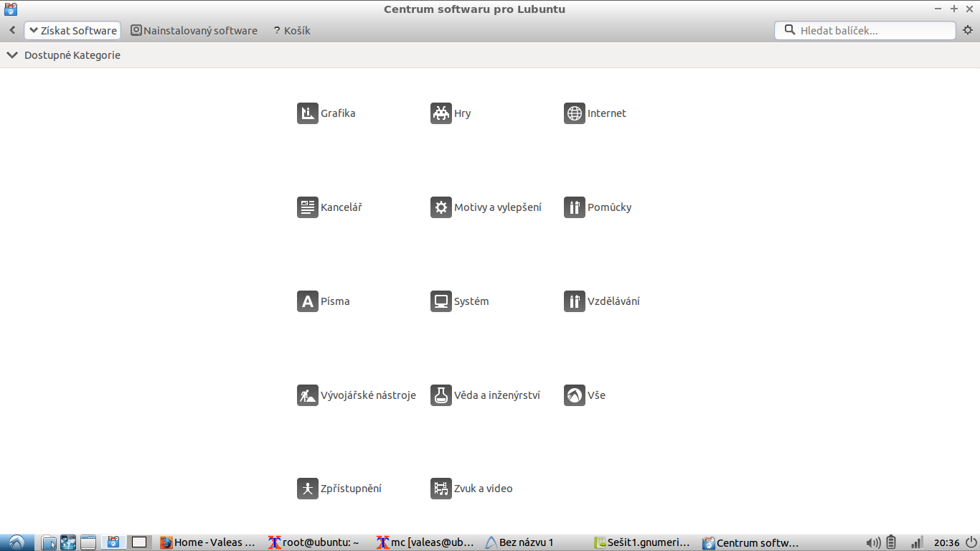
Task: Switch to the mc valeas terminal window
Action: 426,542
